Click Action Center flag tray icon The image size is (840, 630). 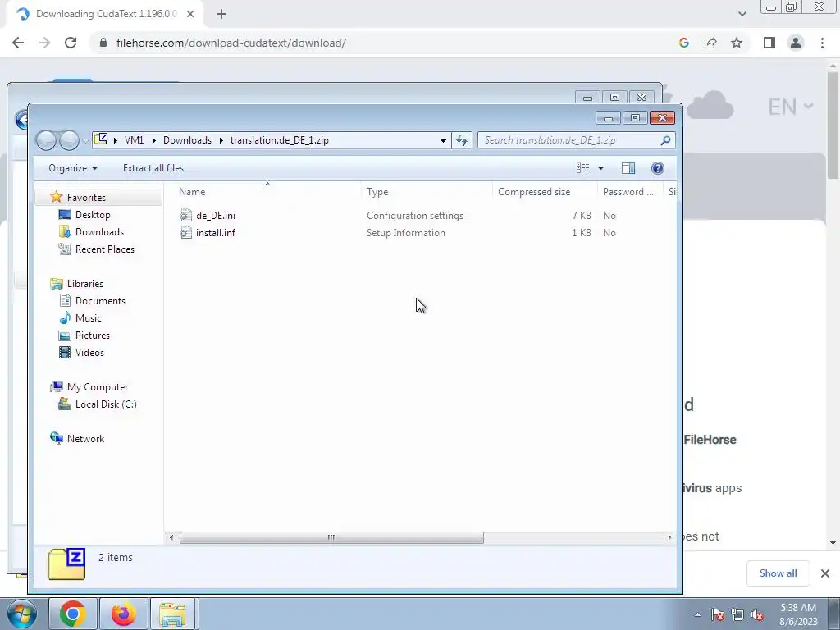718,614
